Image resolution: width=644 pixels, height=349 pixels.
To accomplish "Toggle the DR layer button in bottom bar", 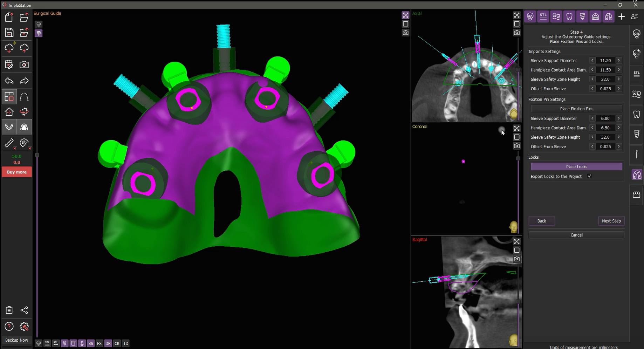I will (108, 343).
